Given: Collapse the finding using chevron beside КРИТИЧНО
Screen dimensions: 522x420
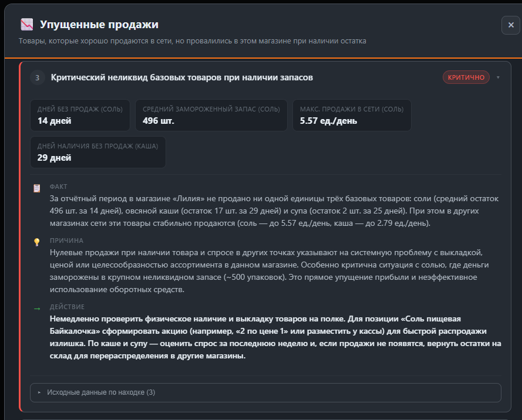Looking at the screenshot, I should pos(499,77).
